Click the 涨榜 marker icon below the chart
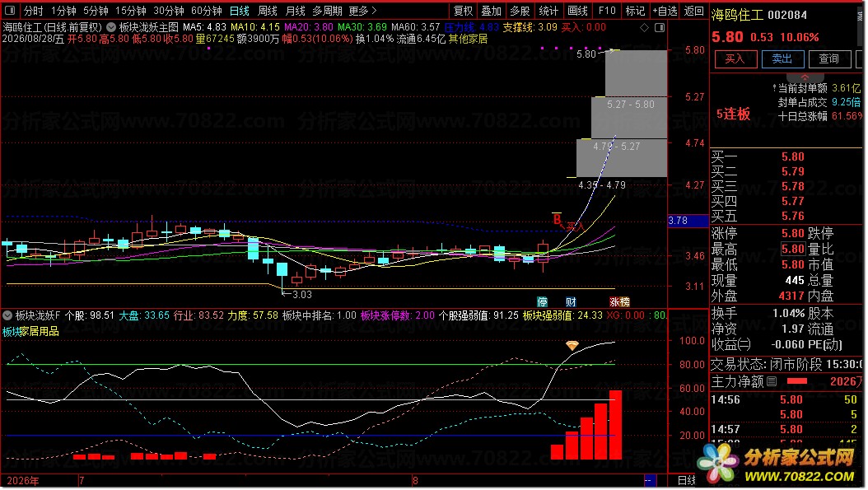This screenshot has width=868, height=490. [x=619, y=301]
